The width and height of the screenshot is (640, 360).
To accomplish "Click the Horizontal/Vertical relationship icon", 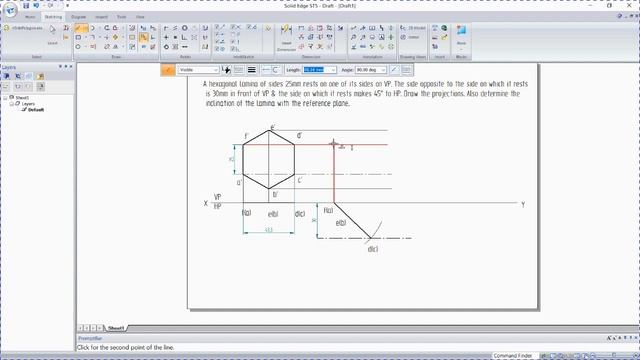I will [x=166, y=38].
